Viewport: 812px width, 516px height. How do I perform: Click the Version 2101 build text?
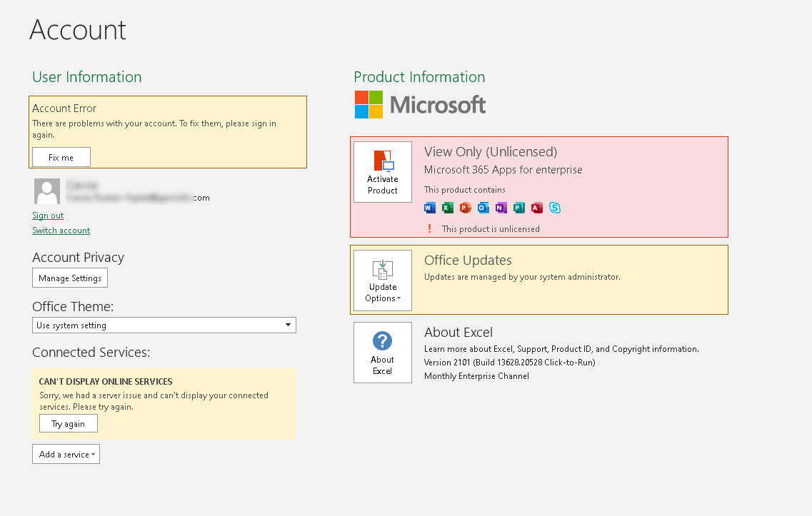point(510,363)
